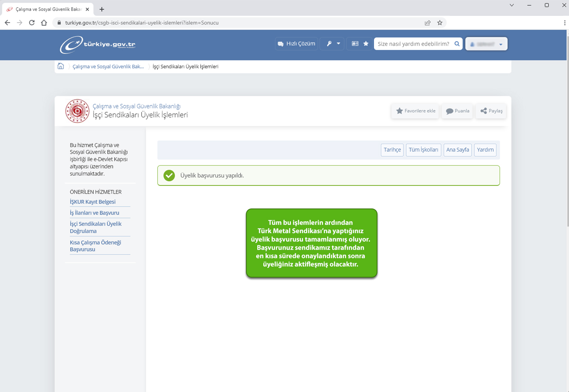Open Kısa Çalışma Ödeneği Başvurusu link
569x392 pixels.
pyautogui.click(x=95, y=246)
